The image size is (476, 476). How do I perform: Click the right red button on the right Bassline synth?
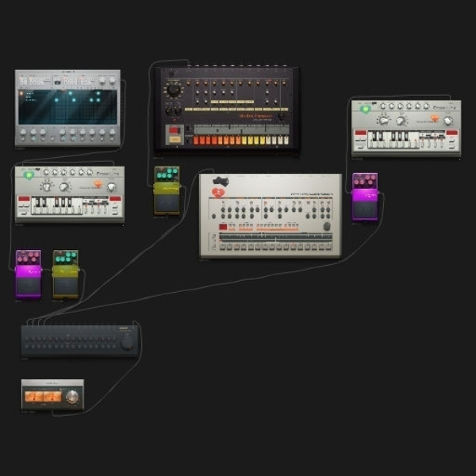[x=451, y=132]
